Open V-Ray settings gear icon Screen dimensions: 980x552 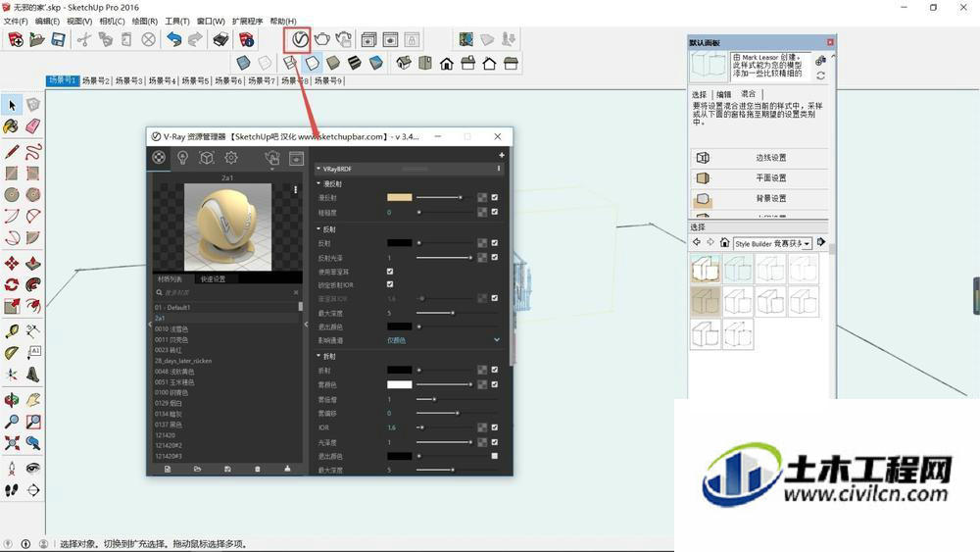230,158
